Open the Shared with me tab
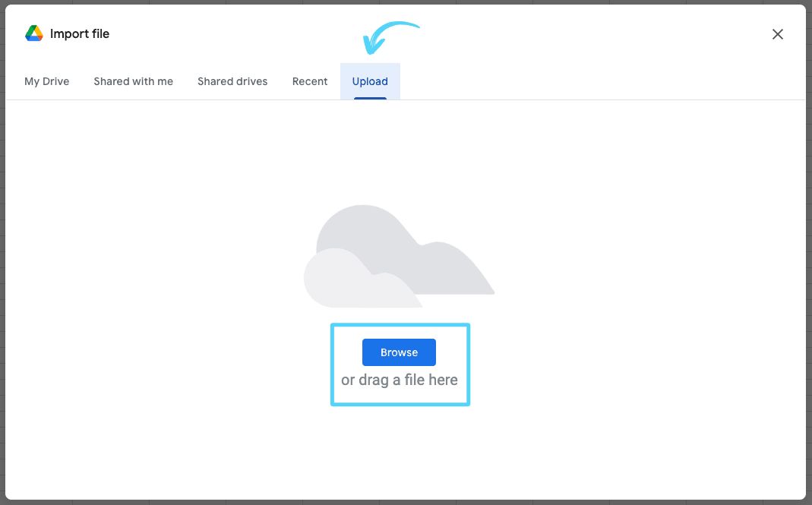The height and width of the screenshot is (505, 812). tap(133, 81)
